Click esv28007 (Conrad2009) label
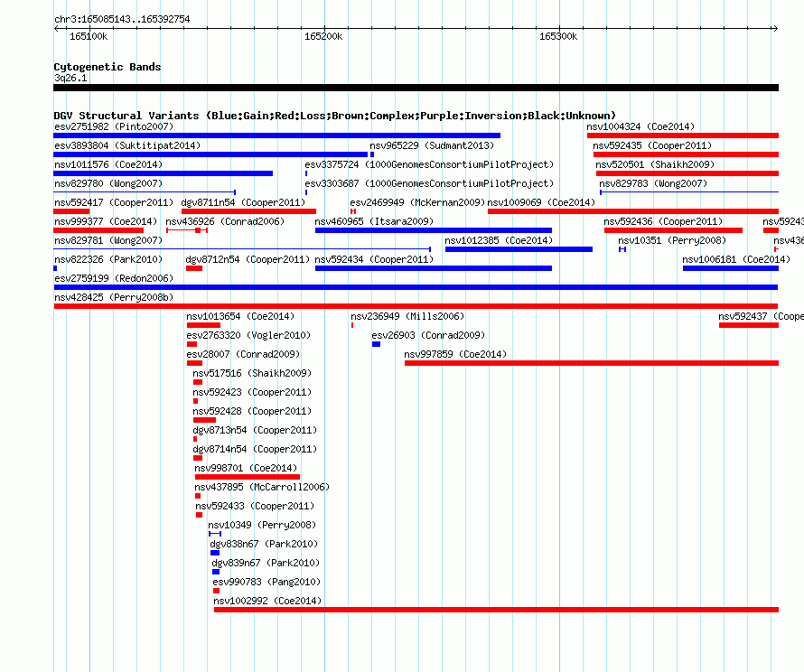 pyautogui.click(x=243, y=354)
